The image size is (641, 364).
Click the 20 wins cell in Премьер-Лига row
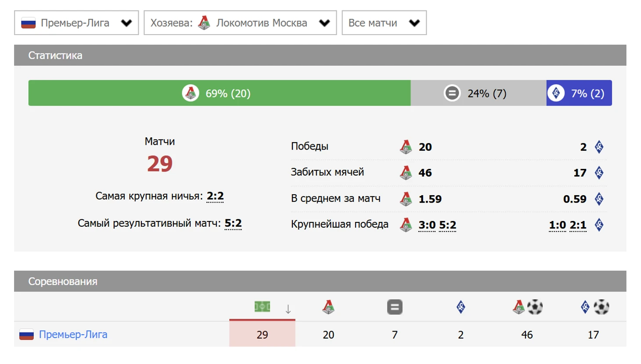coord(328,335)
